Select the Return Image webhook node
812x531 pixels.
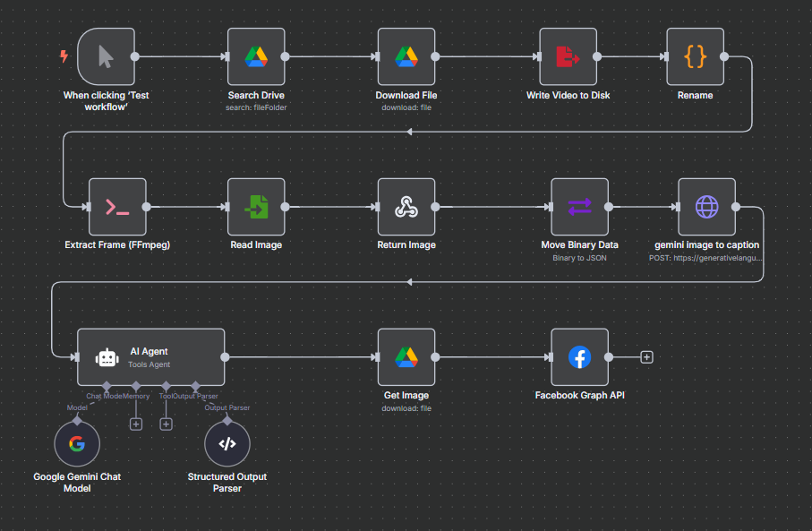(x=406, y=207)
